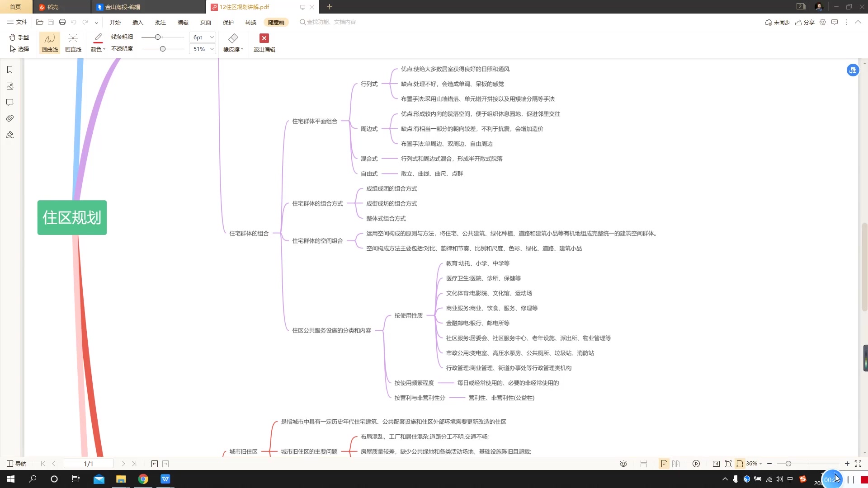This screenshot has height=488, width=868.
Task: Adjust the 不透明度 opacity slider
Action: click(x=163, y=49)
